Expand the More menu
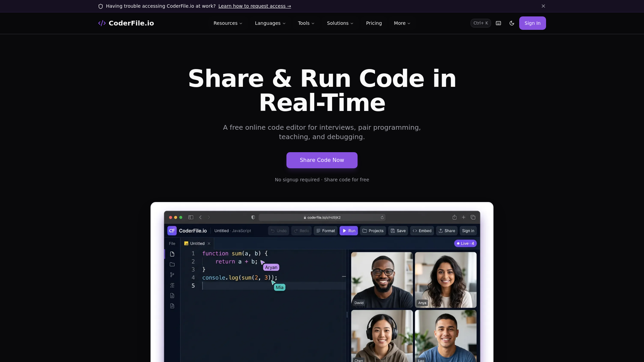 coord(402,23)
